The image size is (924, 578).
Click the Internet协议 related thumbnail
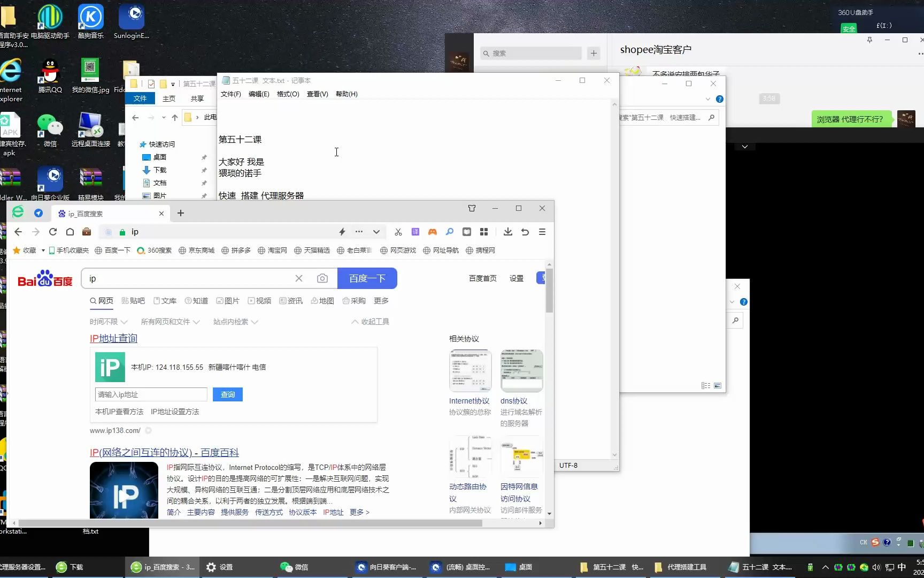point(470,370)
